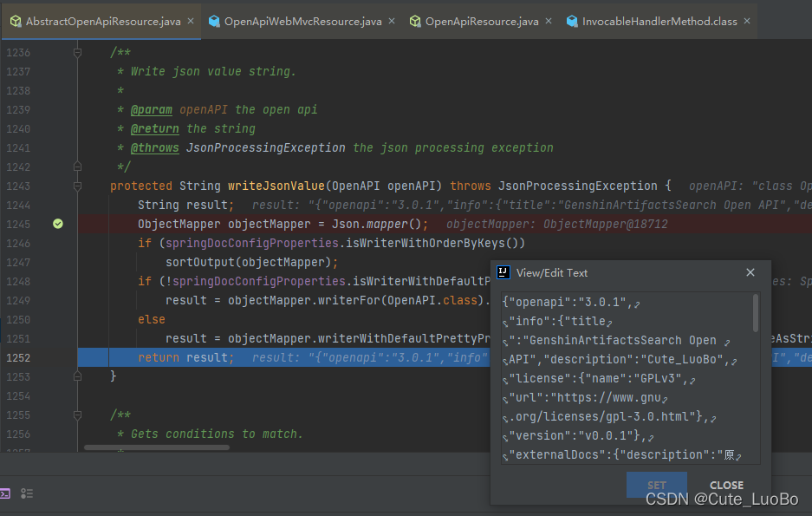Open the structure list tool icon

(x=27, y=493)
